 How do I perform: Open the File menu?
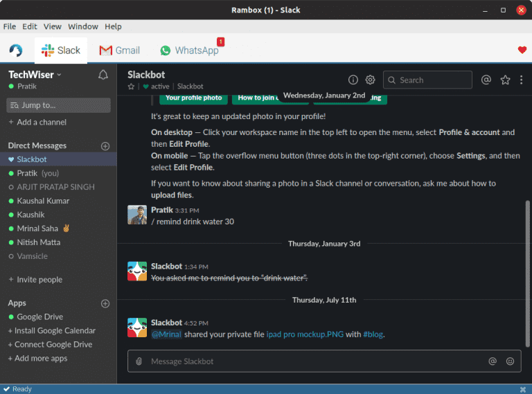pyautogui.click(x=10, y=26)
